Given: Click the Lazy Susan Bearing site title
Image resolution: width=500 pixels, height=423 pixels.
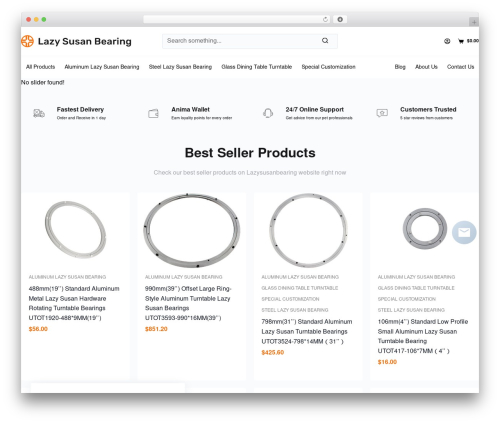Looking at the screenshot, I should pyautogui.click(x=85, y=41).
